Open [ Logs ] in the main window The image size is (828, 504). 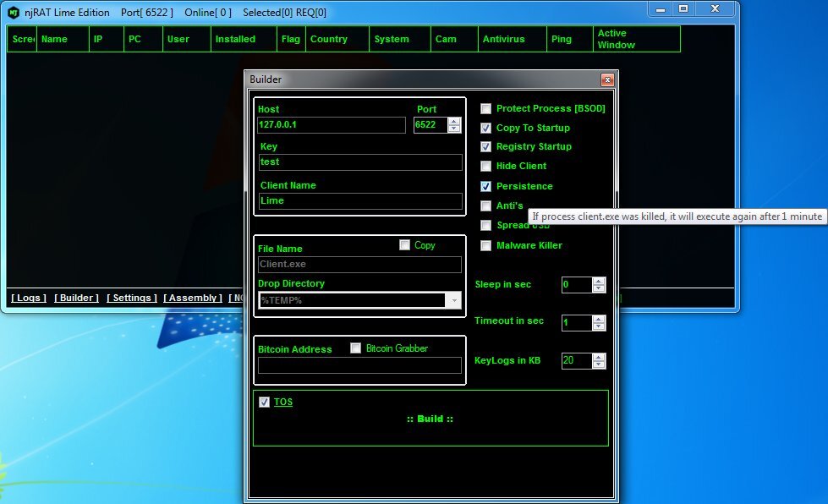point(29,298)
